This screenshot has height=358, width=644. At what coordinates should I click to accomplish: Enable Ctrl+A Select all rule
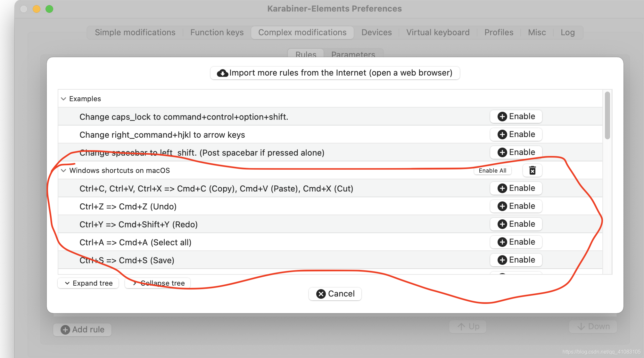(x=516, y=242)
